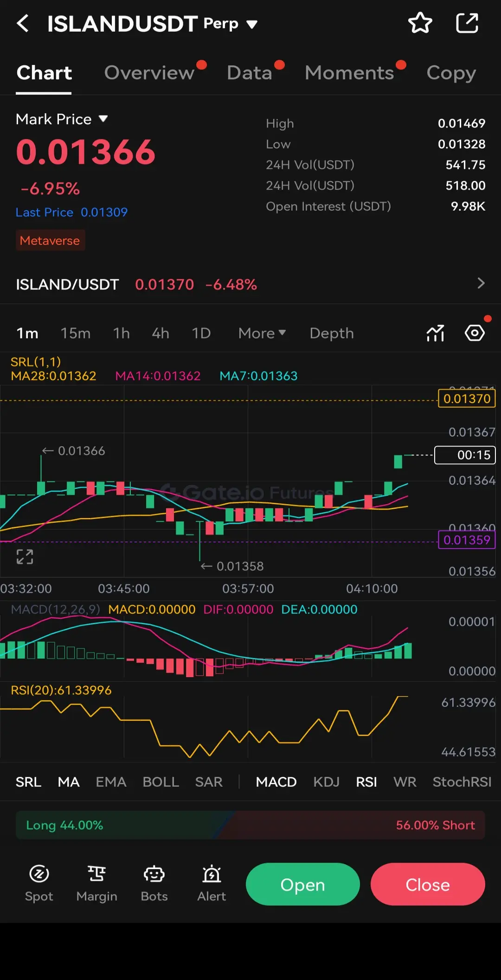Switch to the Overview tab
The height and width of the screenshot is (980, 501).
149,73
